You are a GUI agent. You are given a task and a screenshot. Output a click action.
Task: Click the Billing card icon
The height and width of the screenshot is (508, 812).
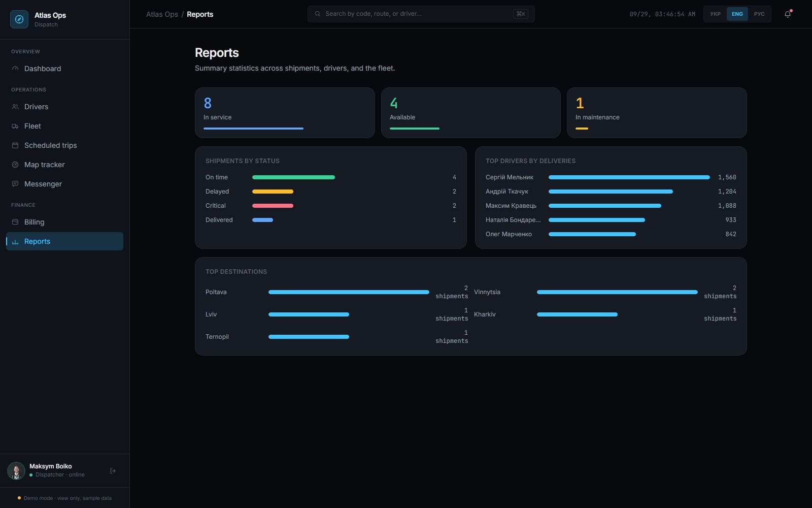(15, 222)
